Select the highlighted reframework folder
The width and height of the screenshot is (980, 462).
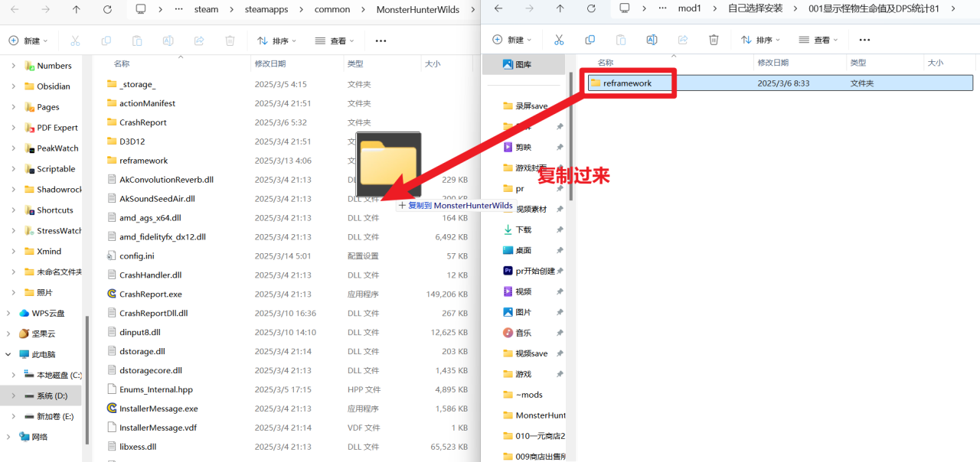pyautogui.click(x=628, y=83)
